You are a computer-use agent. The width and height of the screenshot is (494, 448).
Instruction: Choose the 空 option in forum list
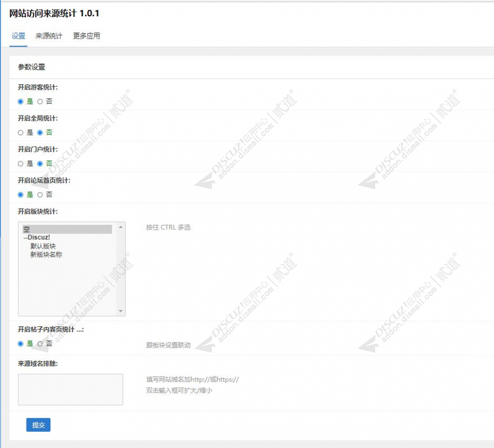click(x=67, y=229)
